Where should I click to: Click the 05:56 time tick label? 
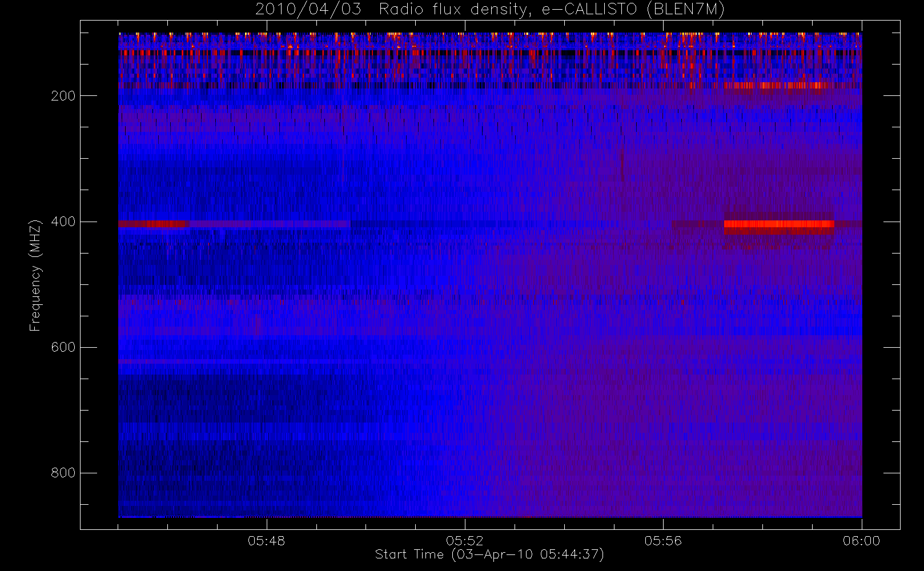click(663, 541)
